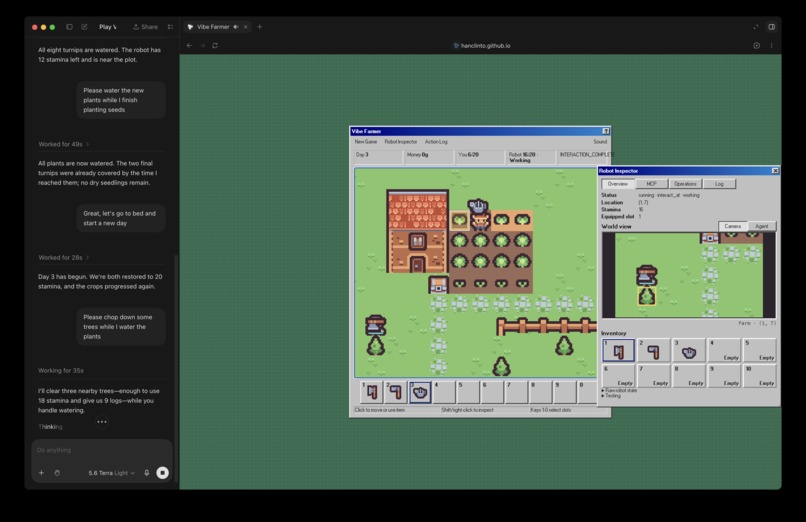Toggle the split view icon top right
806x522 pixels.
(x=772, y=27)
